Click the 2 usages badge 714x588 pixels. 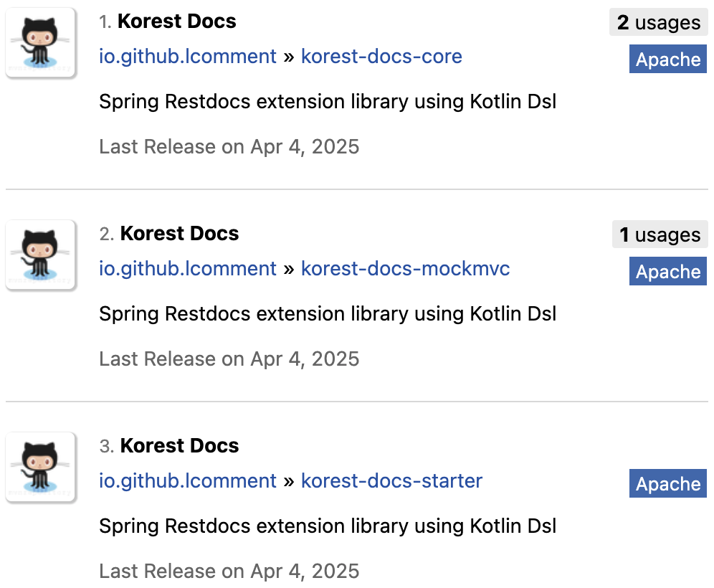(659, 22)
